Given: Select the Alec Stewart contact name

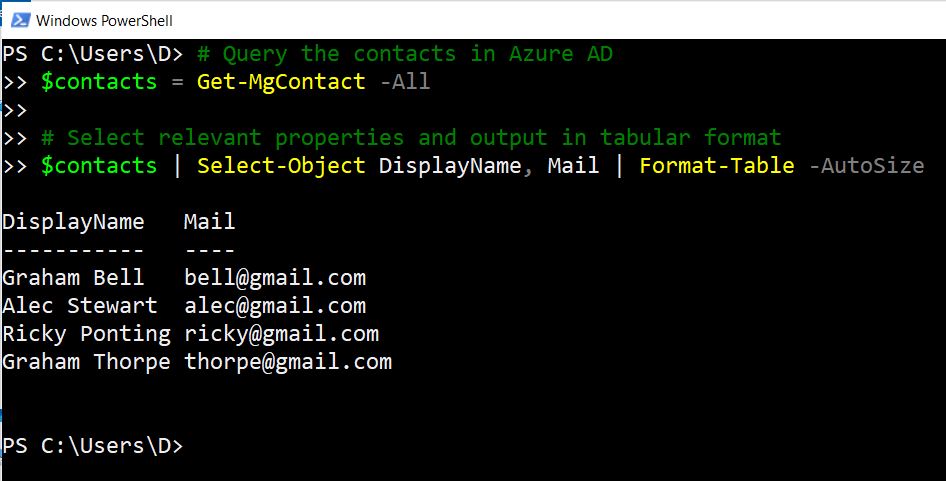Looking at the screenshot, I should click(x=80, y=305).
